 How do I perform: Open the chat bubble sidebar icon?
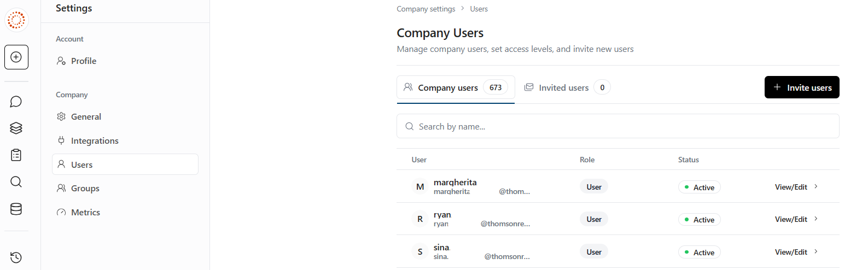click(16, 102)
